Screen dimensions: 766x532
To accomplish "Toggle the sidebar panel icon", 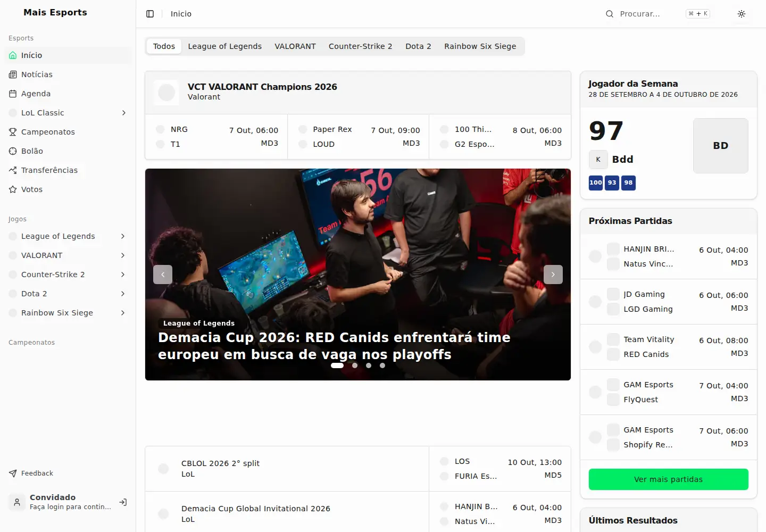I will (x=150, y=14).
